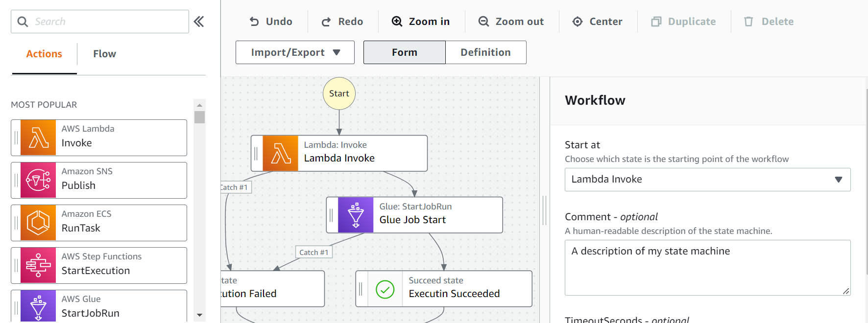Click the Amazon SNS Publish pink icon
Screen dimensions: 868x323
[x=38, y=181]
